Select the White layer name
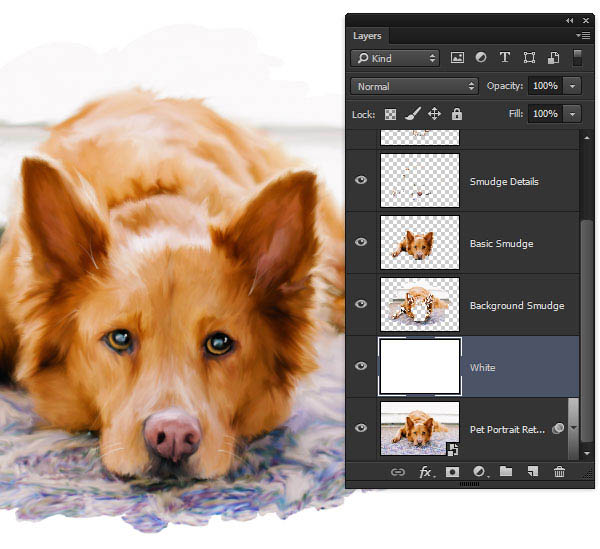The image size is (600, 549). click(x=483, y=367)
